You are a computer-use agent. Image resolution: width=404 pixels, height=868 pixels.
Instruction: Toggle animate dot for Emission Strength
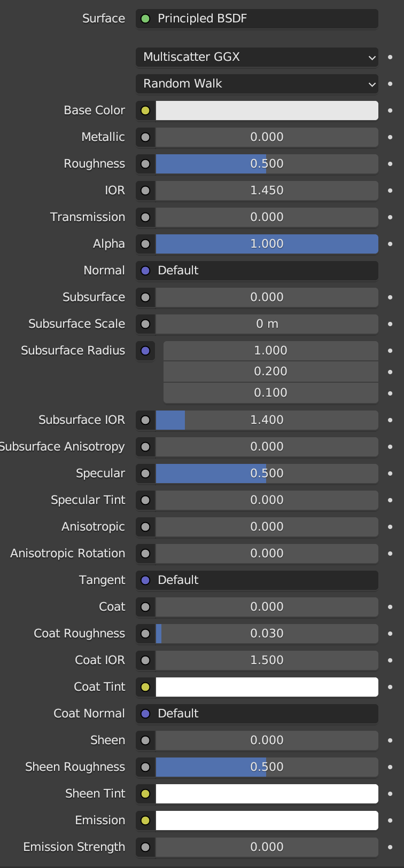390,847
